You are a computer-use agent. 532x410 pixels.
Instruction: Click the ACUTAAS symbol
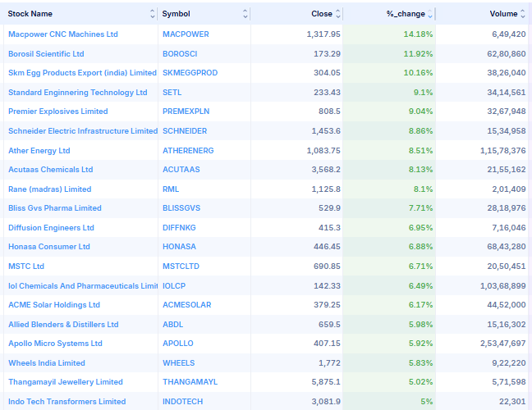coord(181,170)
